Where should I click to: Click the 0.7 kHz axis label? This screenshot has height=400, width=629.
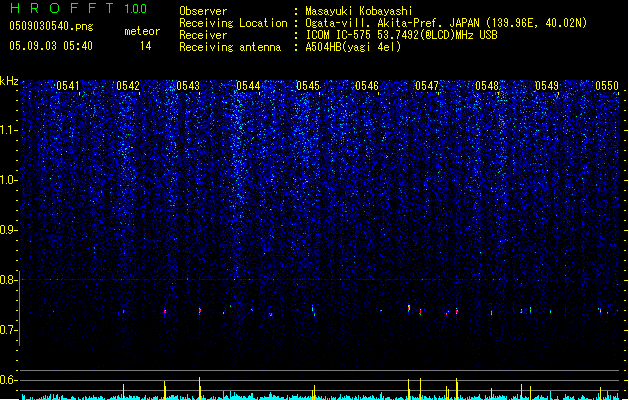(x=8, y=330)
